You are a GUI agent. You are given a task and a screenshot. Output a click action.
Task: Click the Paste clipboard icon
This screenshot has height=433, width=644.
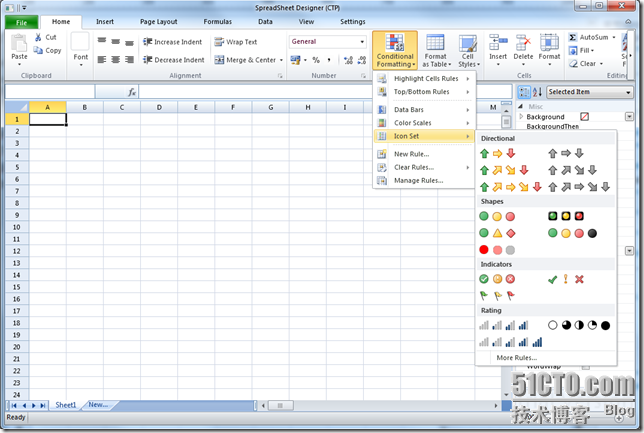(x=19, y=43)
